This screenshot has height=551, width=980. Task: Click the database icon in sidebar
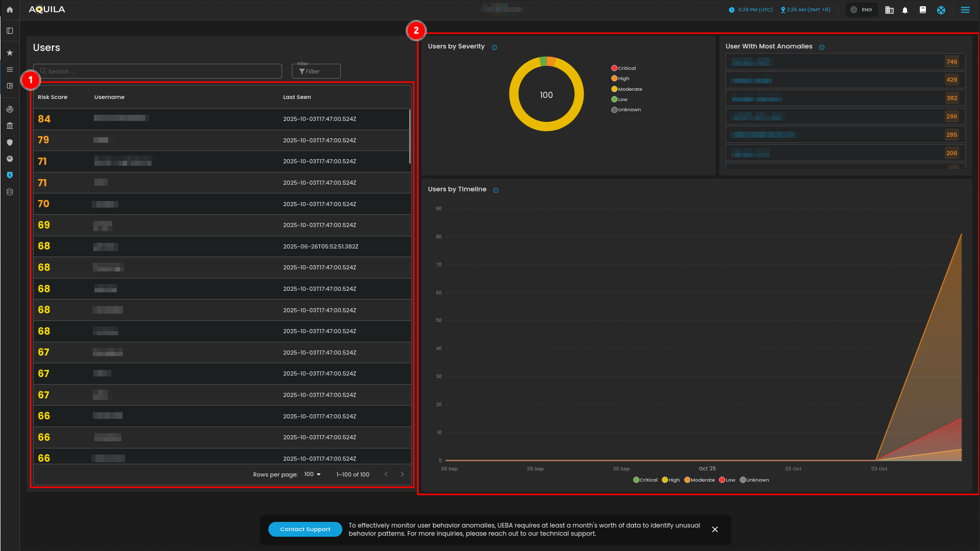point(10,192)
